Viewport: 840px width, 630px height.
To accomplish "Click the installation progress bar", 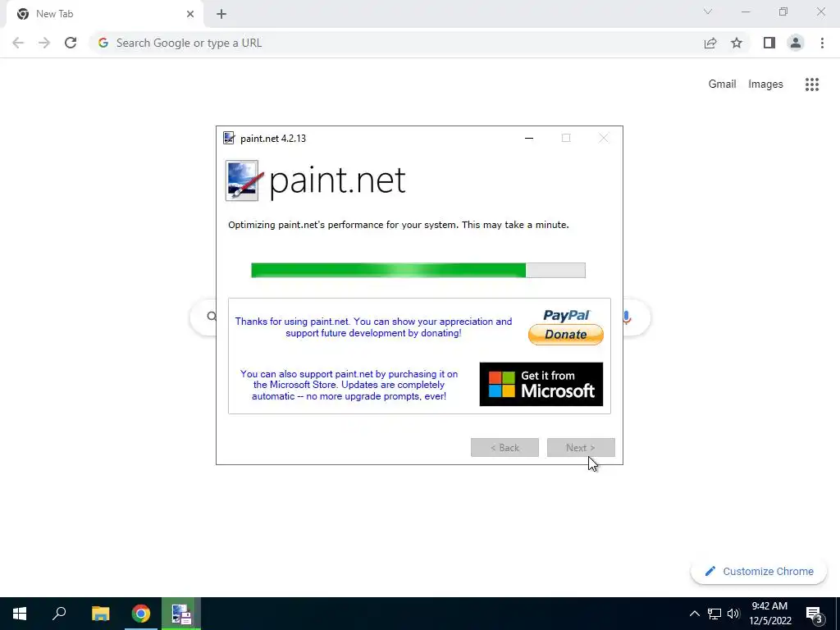I will tap(418, 270).
